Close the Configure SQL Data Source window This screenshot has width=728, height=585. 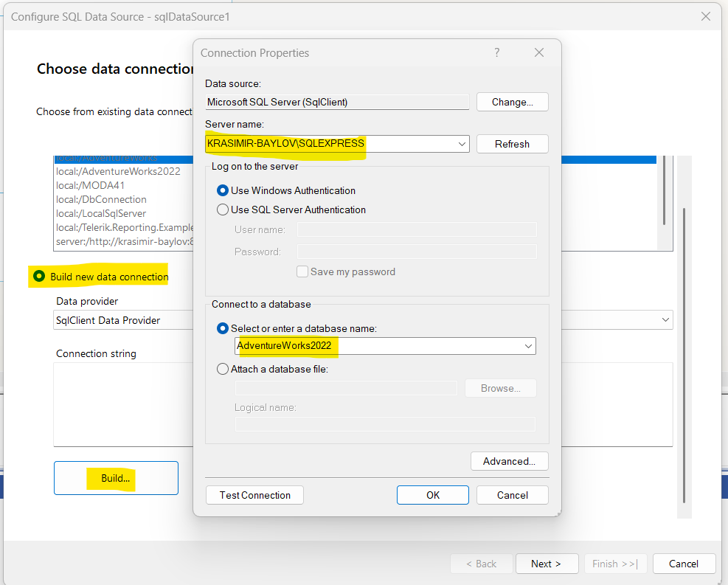click(706, 16)
